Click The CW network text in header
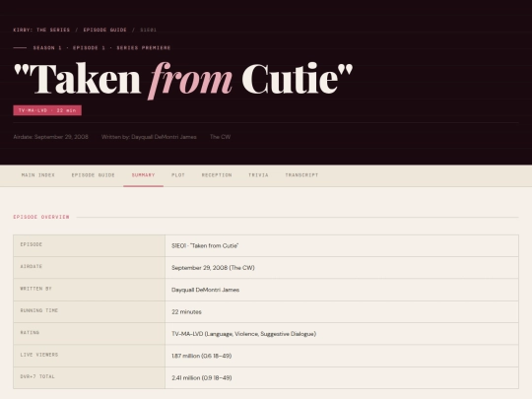This screenshot has height=399, width=532. point(221,137)
